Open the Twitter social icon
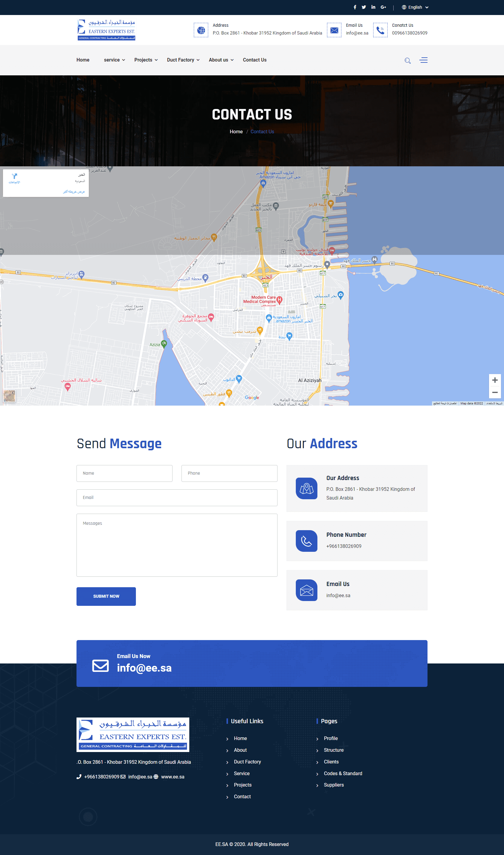The image size is (504, 855). click(364, 7)
